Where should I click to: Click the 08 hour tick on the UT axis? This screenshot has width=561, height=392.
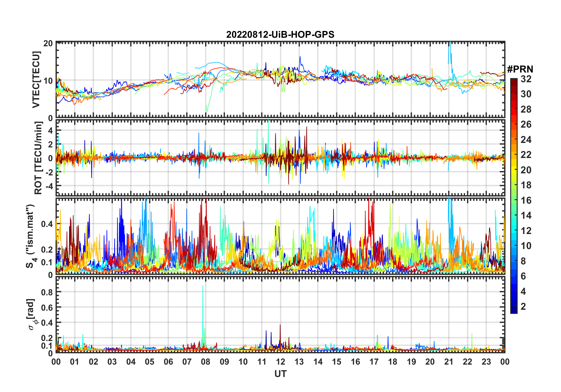pyautogui.click(x=206, y=362)
